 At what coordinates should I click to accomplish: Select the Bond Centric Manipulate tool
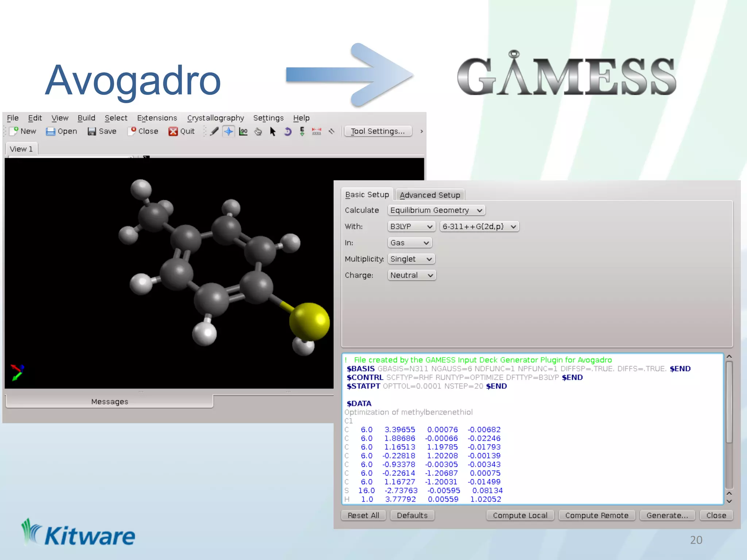point(243,131)
